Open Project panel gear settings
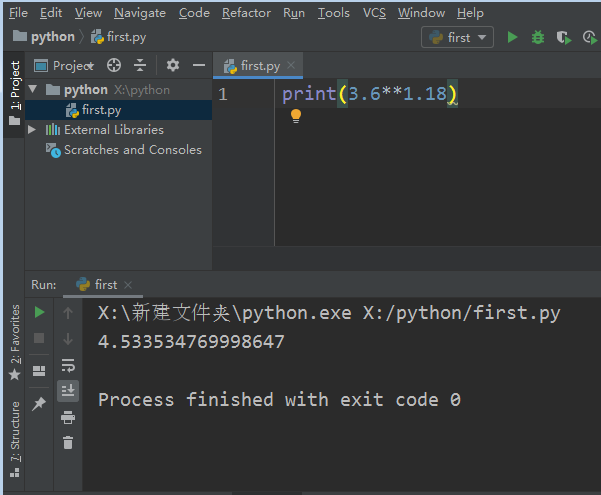The image size is (601, 495). pos(172,65)
